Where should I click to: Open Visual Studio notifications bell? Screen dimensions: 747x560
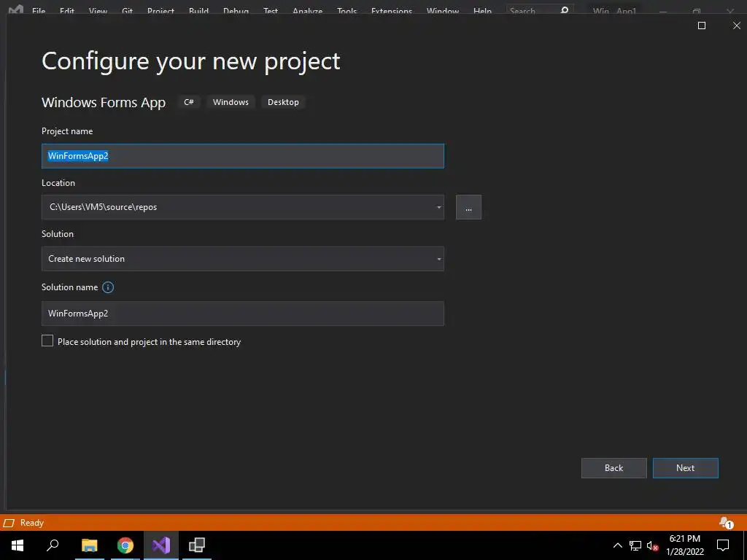[x=726, y=523]
